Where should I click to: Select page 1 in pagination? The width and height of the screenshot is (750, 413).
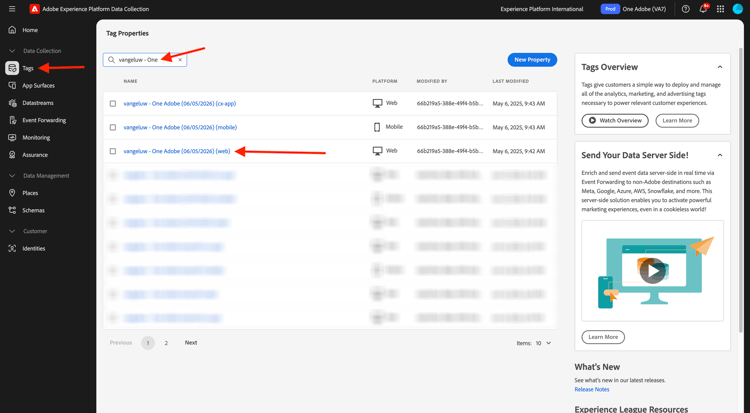pyautogui.click(x=148, y=343)
